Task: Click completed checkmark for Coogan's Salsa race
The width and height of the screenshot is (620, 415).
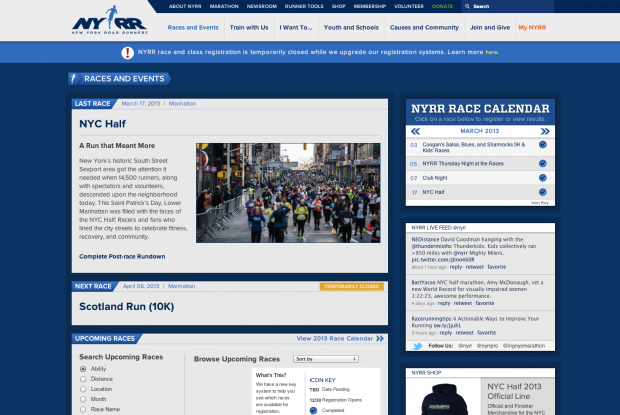Action: pyautogui.click(x=542, y=145)
